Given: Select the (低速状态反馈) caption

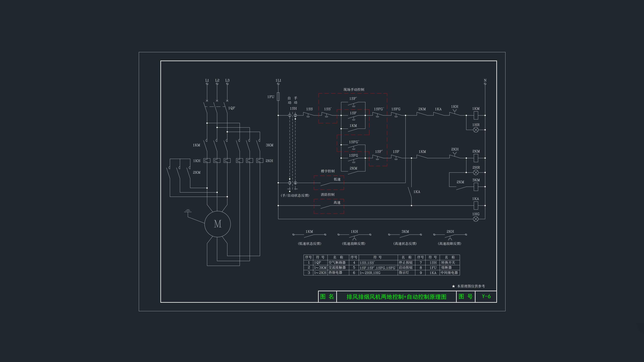Looking at the screenshot, I should coord(309,244).
